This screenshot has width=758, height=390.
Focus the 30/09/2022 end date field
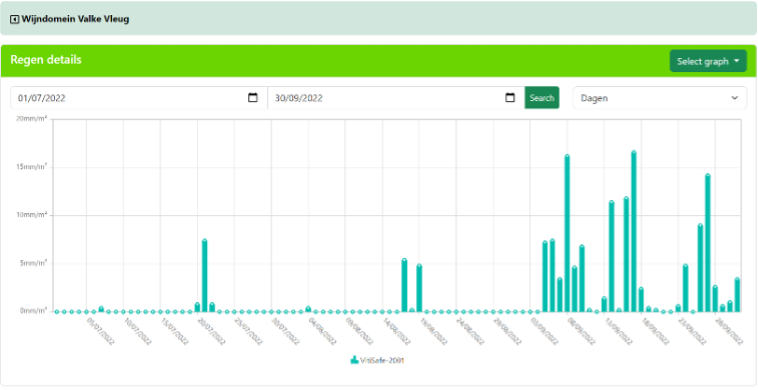coord(396,98)
